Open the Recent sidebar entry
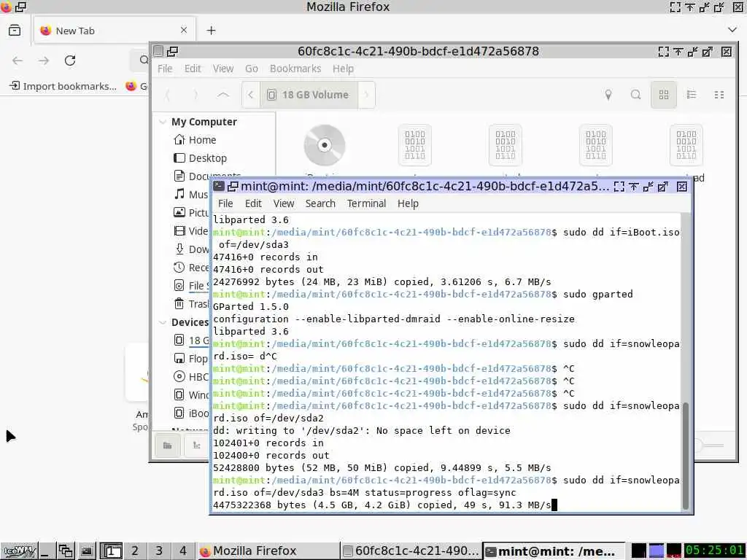 tap(192, 268)
